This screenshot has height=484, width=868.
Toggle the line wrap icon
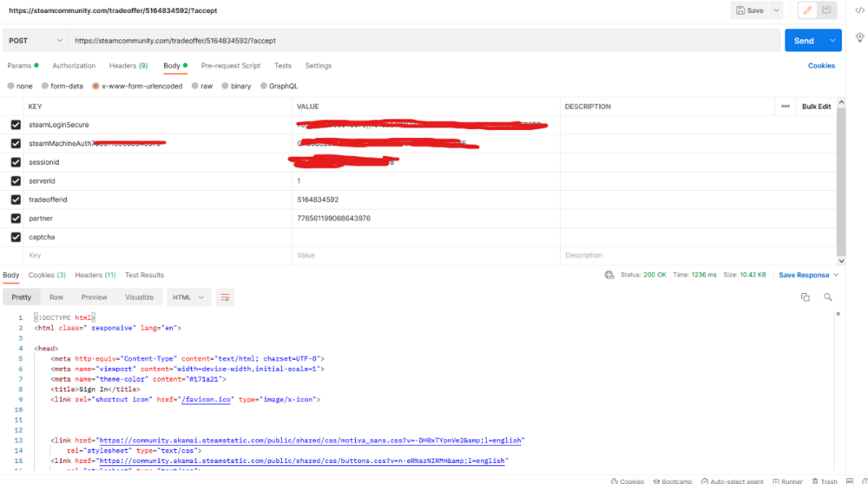[225, 298]
